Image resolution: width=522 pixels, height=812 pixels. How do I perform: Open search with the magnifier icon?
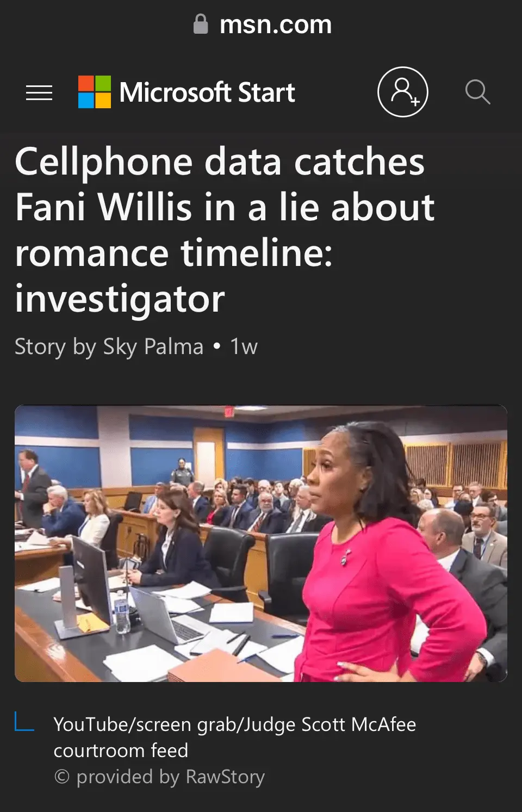tap(477, 92)
